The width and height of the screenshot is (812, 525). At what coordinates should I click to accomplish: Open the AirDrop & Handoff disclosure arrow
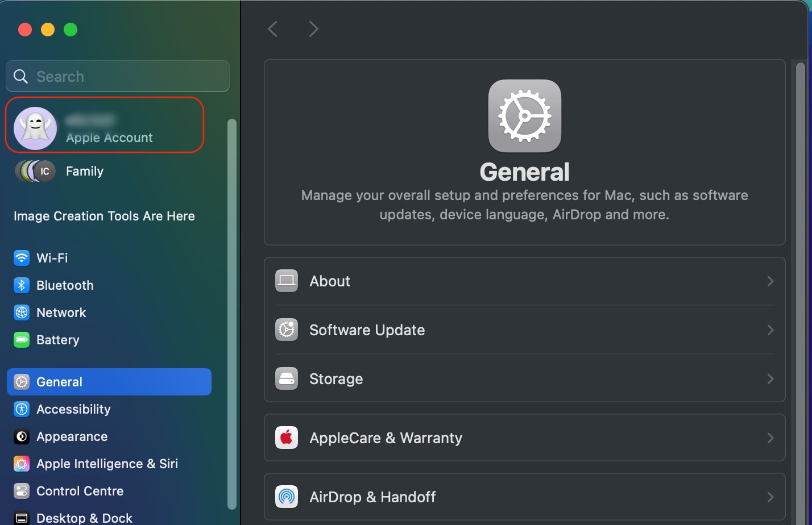coord(770,497)
